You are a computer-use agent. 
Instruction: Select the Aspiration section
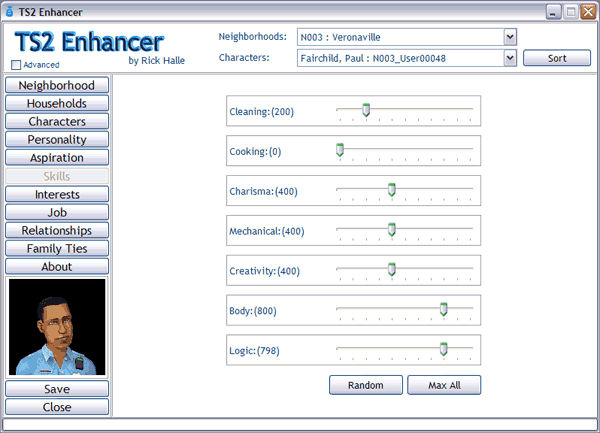tap(57, 158)
